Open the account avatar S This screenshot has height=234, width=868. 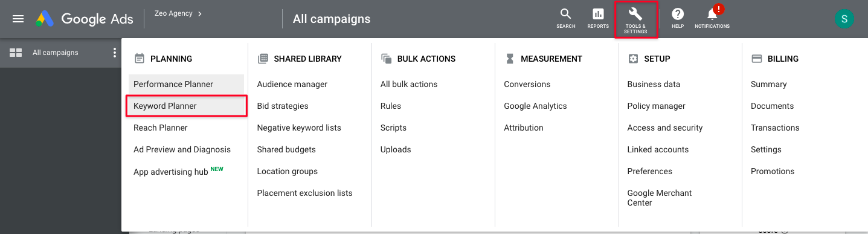[x=844, y=19]
